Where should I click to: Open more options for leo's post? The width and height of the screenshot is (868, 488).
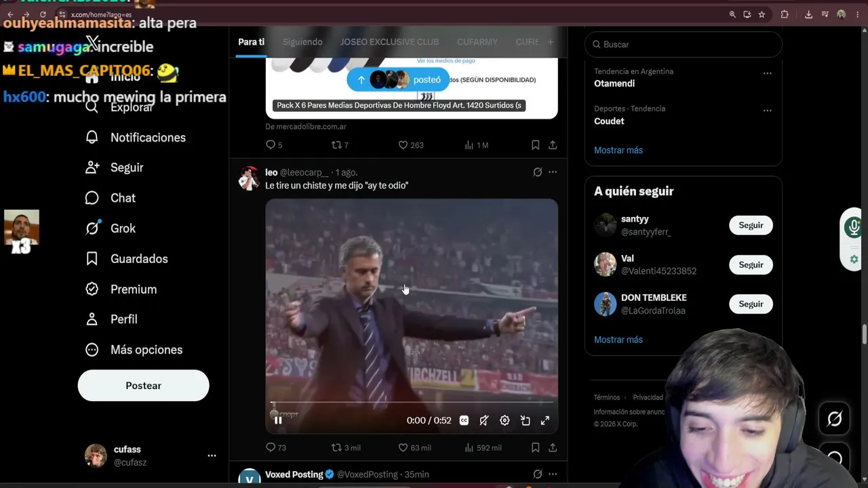[553, 172]
